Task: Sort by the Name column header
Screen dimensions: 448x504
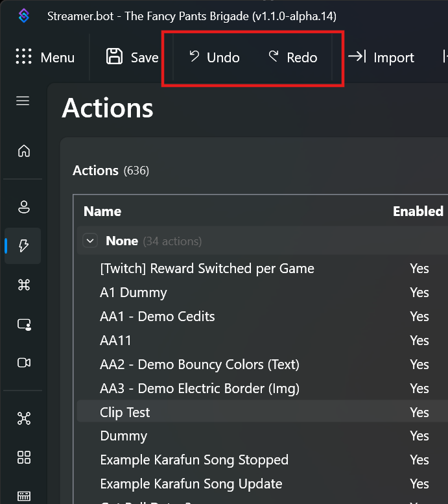Action: [102, 211]
